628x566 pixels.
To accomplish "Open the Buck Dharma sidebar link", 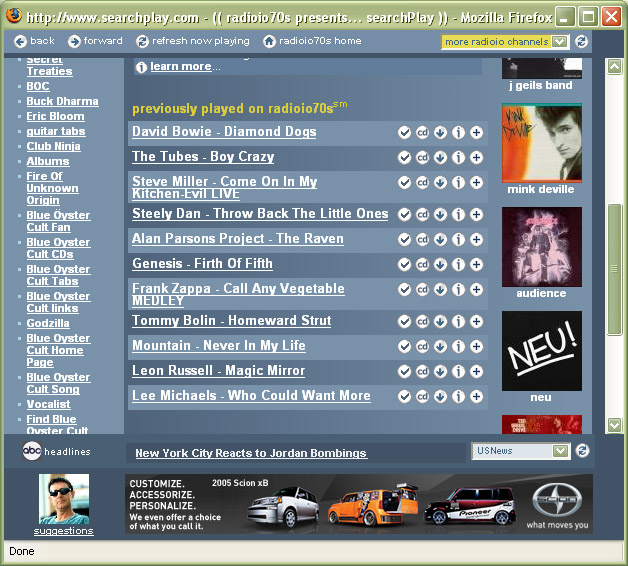I will [x=62, y=101].
